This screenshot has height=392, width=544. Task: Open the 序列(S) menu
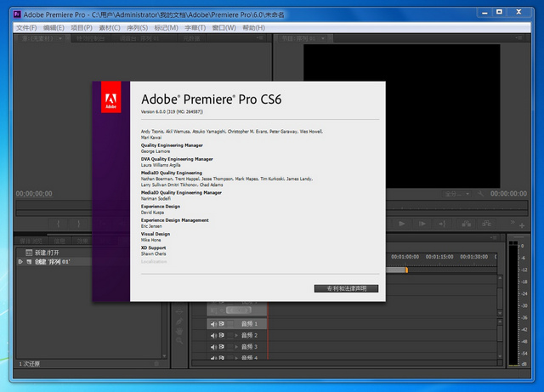click(x=138, y=27)
